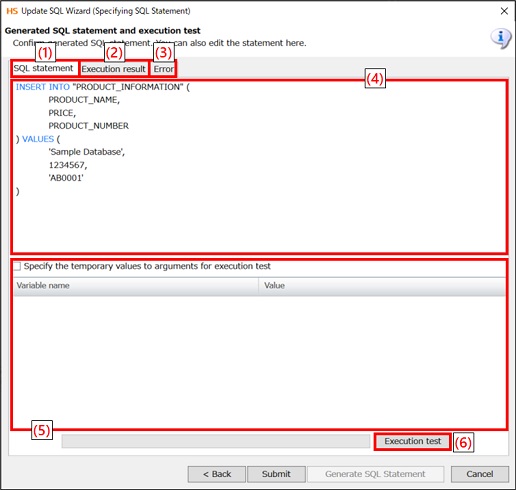
Task: Switch to the SQL statement tab
Action: (44, 68)
